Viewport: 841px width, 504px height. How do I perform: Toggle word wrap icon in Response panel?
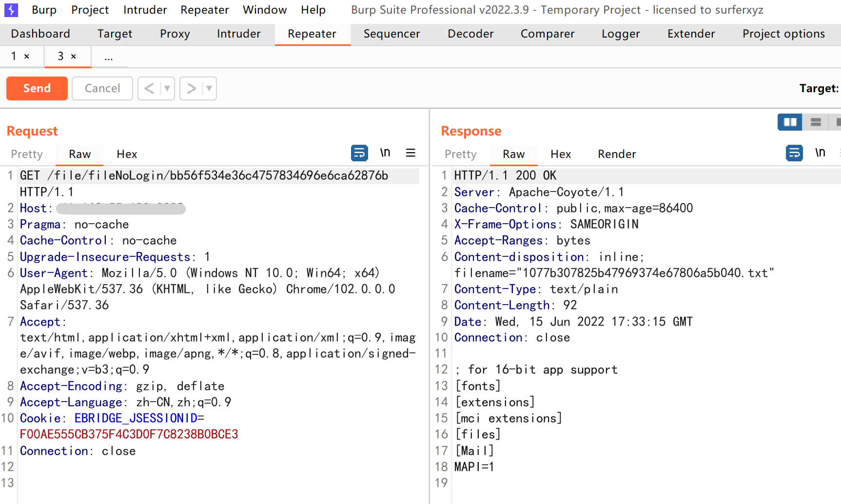point(794,153)
